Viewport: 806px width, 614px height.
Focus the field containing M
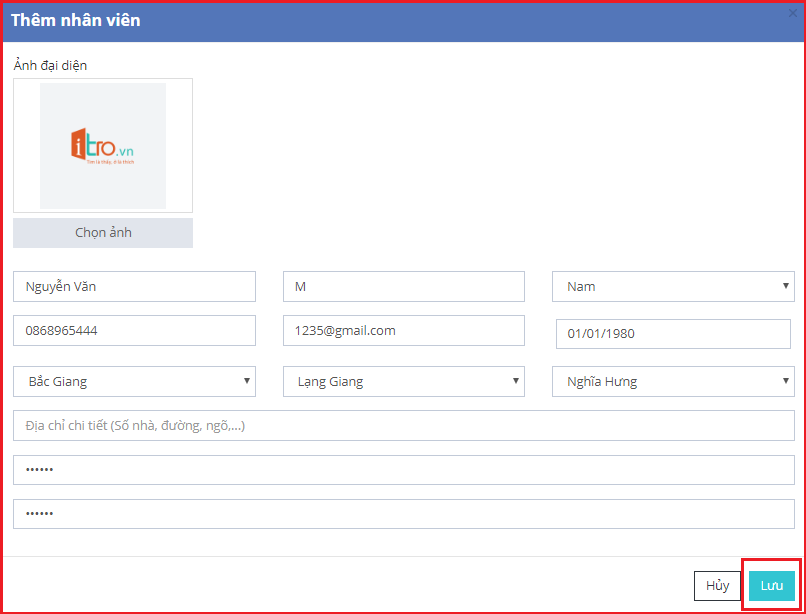click(403, 287)
